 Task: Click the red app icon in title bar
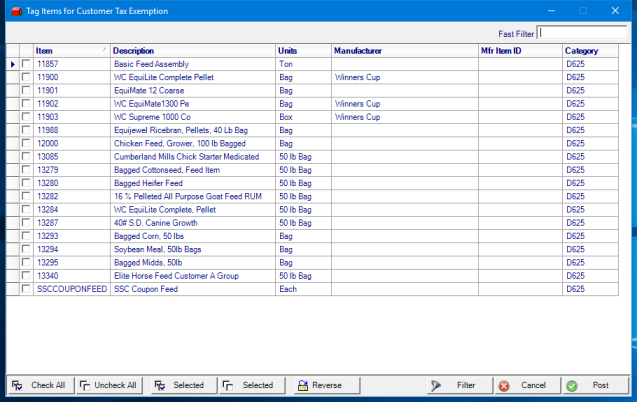pyautogui.click(x=16, y=10)
